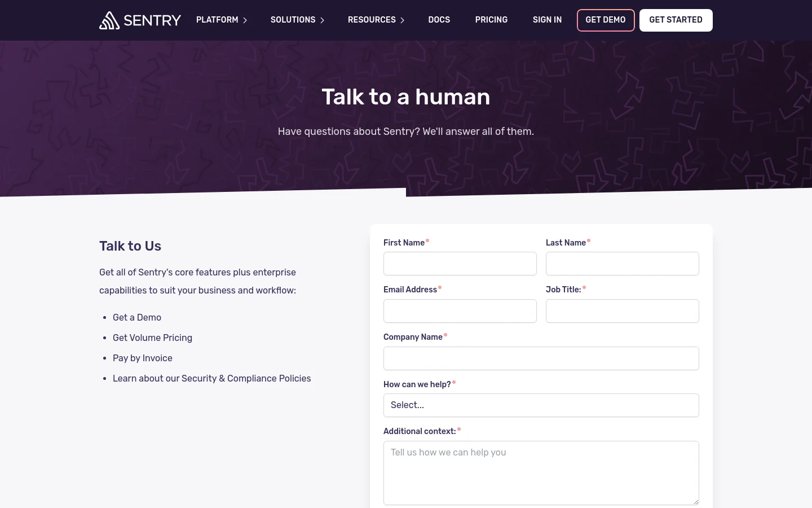Click the Email Address input
The width and height of the screenshot is (812, 508).
460,311
